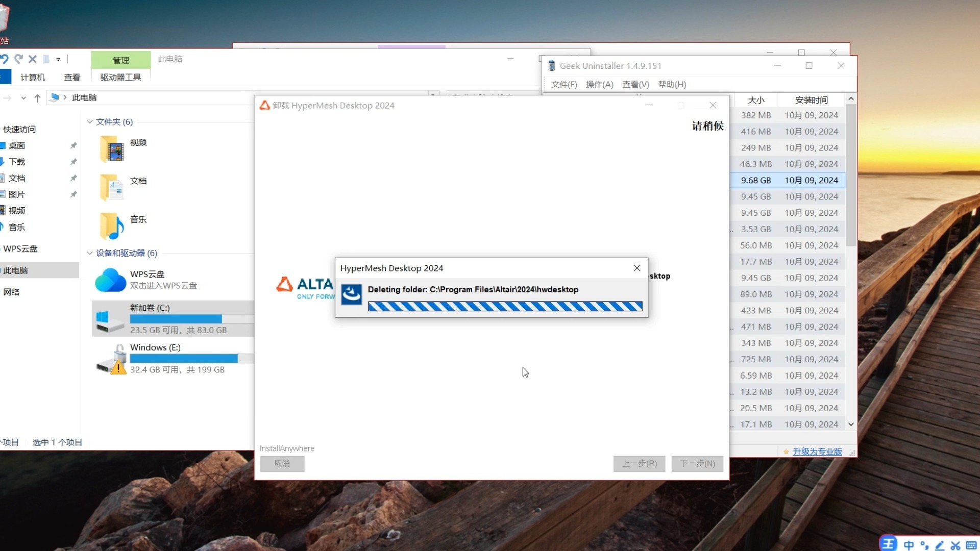Click the pen handwriting icon in IME bar
This screenshot has width=980, height=551.
[x=940, y=545]
